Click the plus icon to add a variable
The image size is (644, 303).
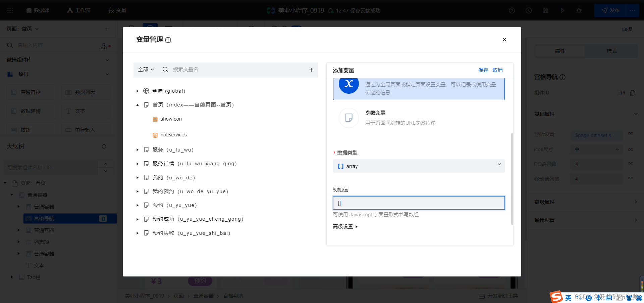click(x=311, y=70)
